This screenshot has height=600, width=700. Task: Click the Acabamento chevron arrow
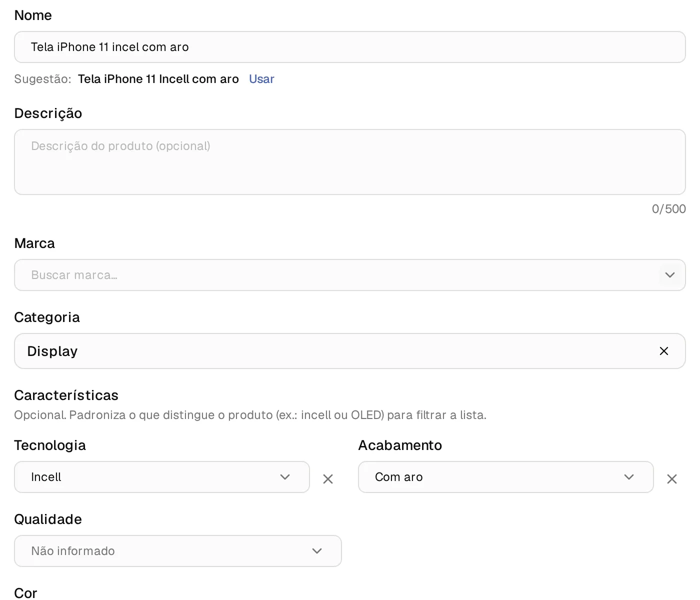coord(629,477)
